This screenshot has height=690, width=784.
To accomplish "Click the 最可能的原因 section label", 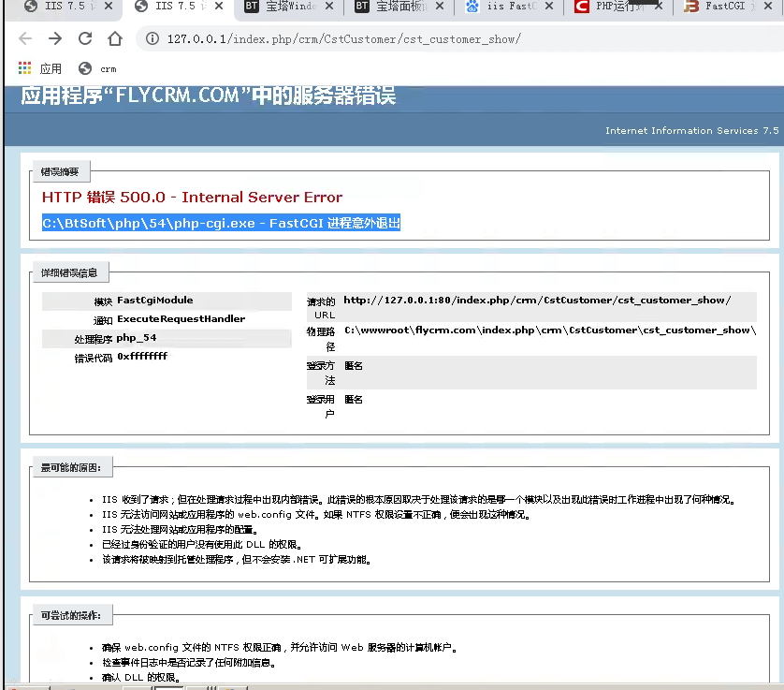I will click(x=71, y=468).
